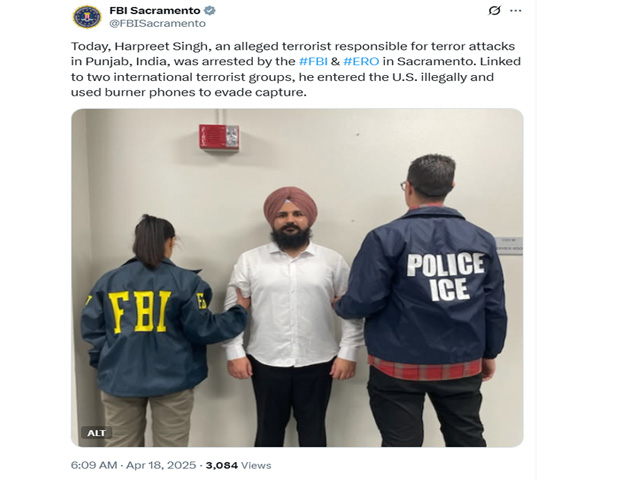Click the wall sign at photo's right edge
Screen dimensions: 640x480
click(509, 246)
